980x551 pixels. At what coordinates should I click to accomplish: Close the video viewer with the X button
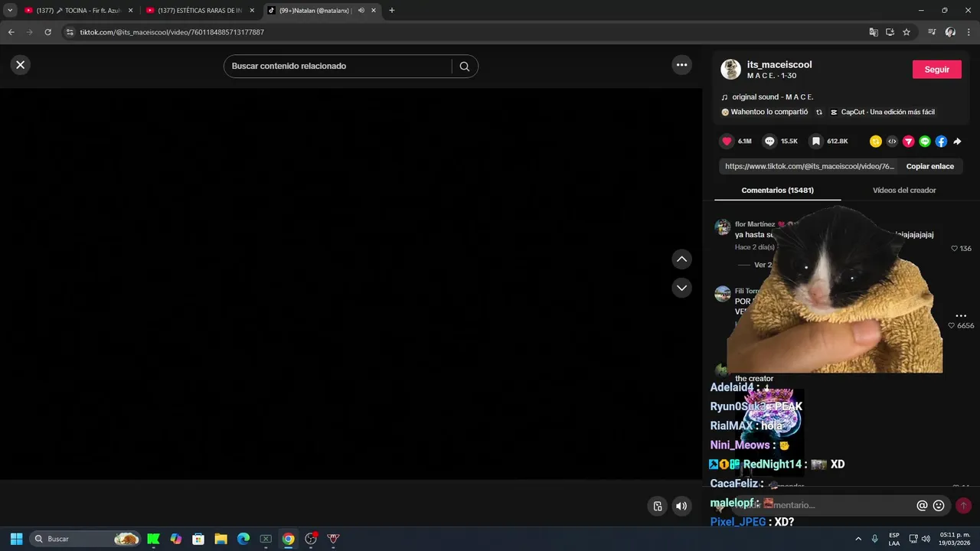click(x=21, y=65)
